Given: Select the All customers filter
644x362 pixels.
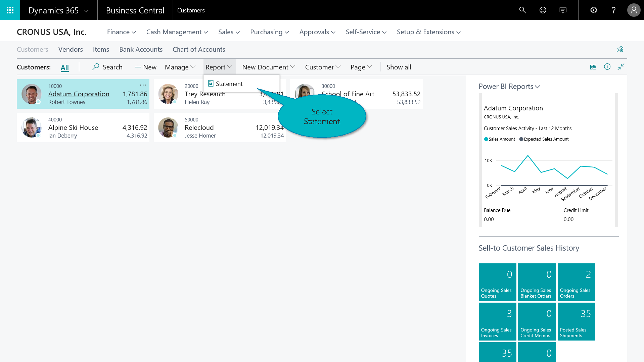Looking at the screenshot, I should click(64, 67).
